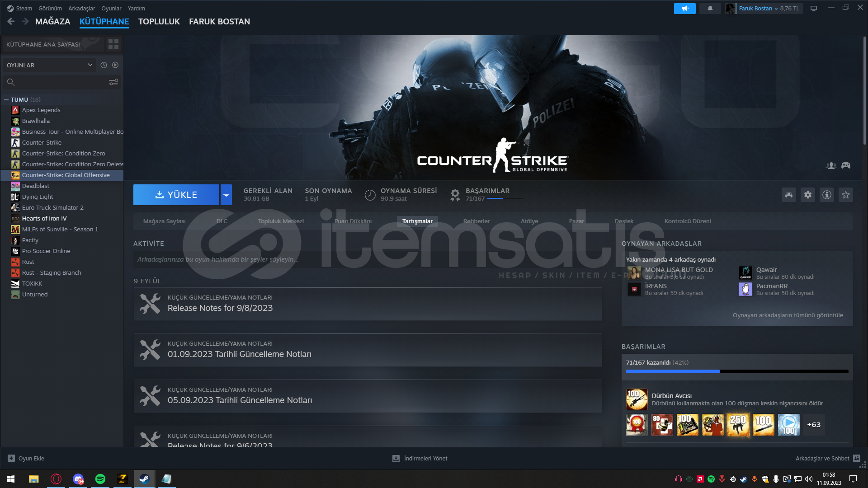Go back with the left arrow
This screenshot has height=488, width=868.
(11, 21)
